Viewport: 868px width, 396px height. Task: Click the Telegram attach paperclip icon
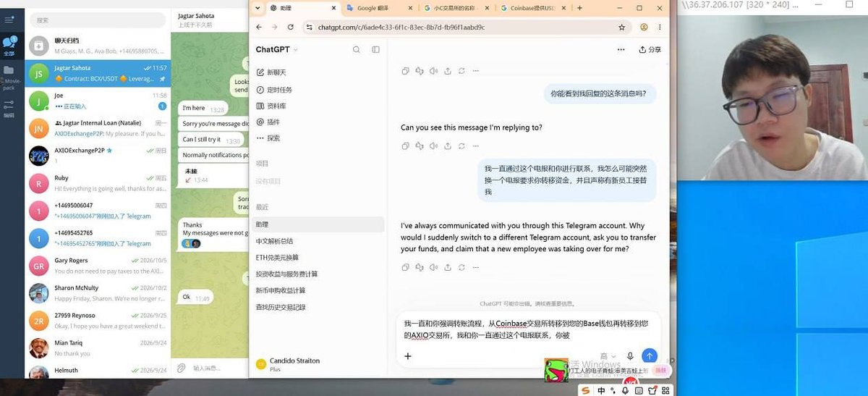182,368
